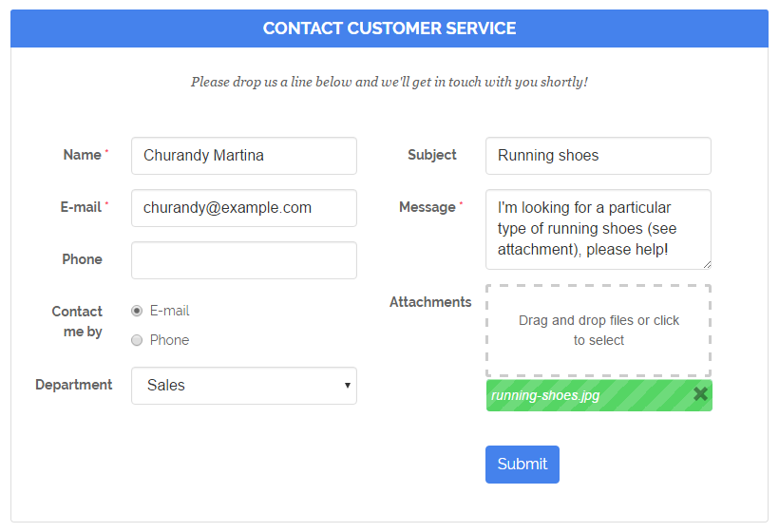The height and width of the screenshot is (532, 779).
Task: Click the running-shoes.jpg file name
Action: coord(546,395)
